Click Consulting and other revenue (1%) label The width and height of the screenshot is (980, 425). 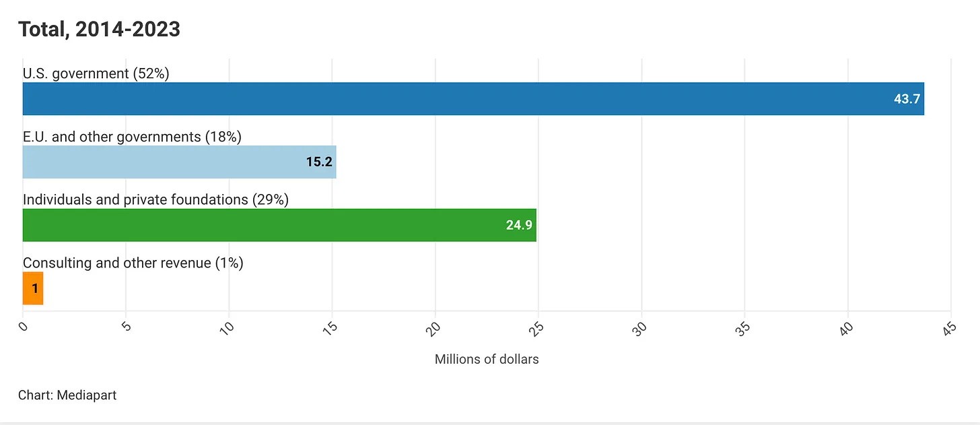click(133, 263)
